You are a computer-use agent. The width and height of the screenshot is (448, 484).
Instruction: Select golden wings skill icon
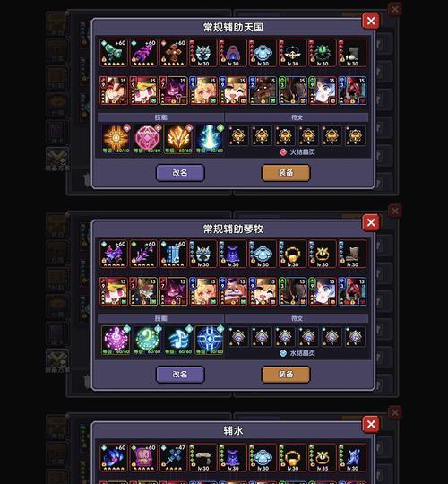[178, 138]
